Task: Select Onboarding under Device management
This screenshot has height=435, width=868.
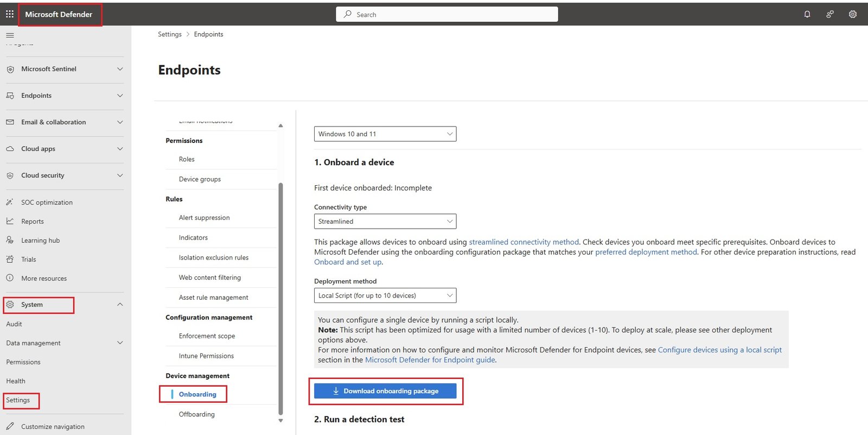Action: (197, 394)
